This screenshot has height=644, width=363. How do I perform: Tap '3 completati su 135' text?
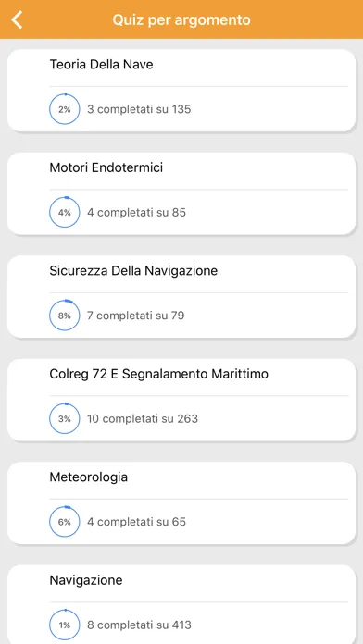click(139, 109)
